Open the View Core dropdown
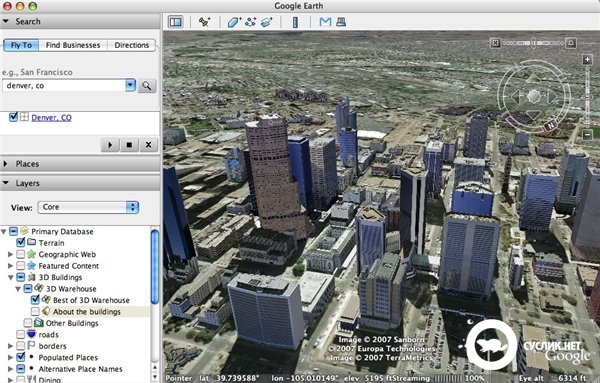 pyautogui.click(x=88, y=207)
